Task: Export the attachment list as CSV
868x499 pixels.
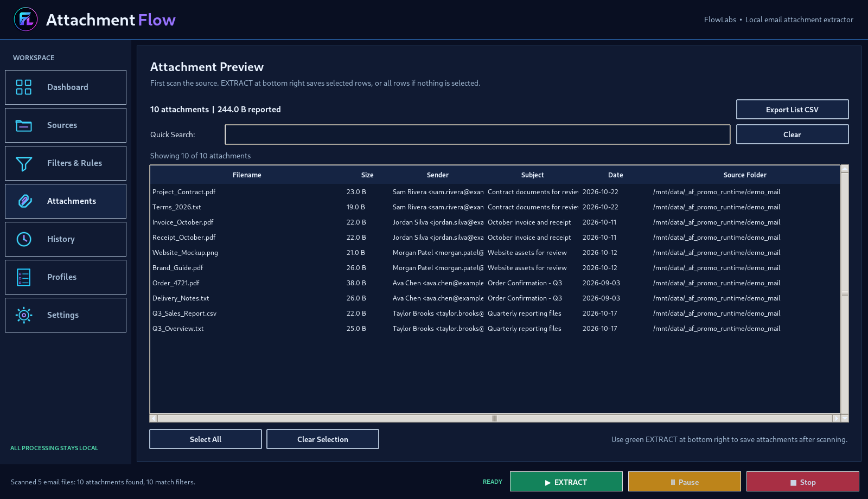Action: [x=792, y=110]
